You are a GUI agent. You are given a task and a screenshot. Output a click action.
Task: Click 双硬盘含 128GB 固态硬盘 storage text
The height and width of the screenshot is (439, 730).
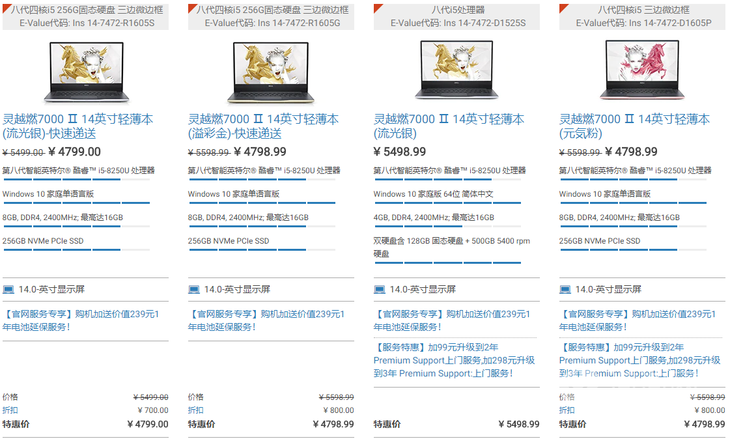[x=452, y=247]
